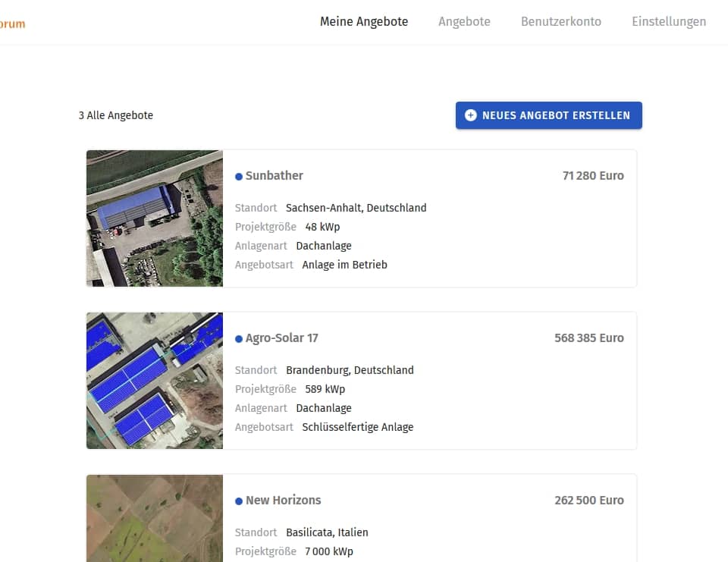
Task: Click the 3 Alle Angebote counter
Action: pyautogui.click(x=115, y=115)
